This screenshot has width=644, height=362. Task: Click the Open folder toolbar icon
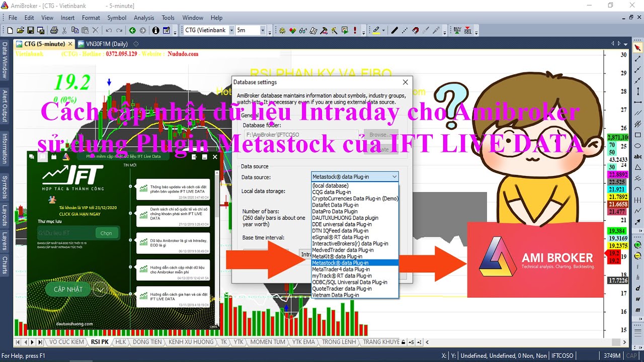click(x=22, y=30)
